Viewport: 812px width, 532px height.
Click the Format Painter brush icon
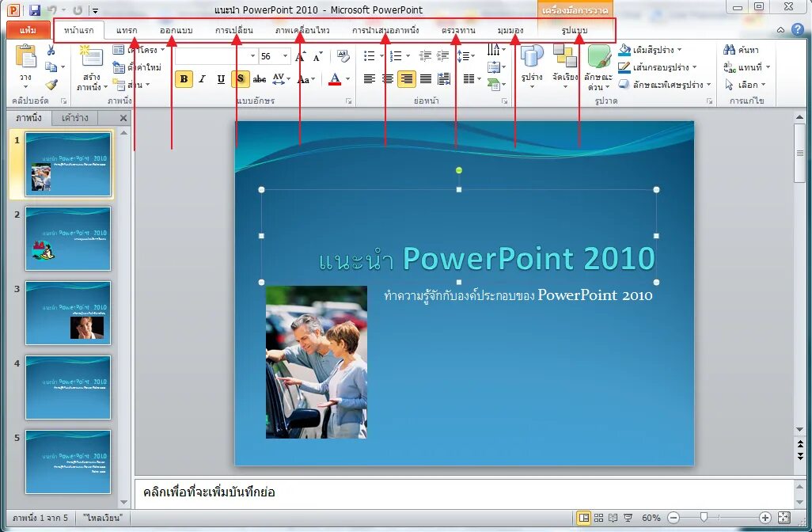51,85
